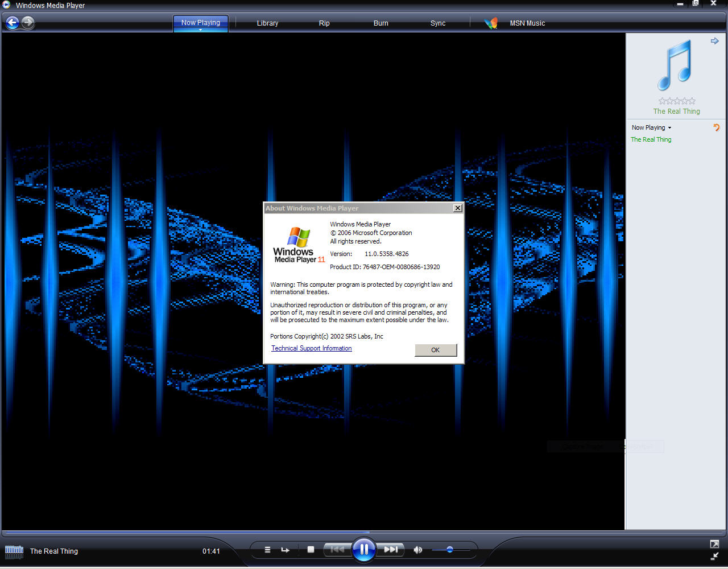
Task: Open the Rip tab
Action: coord(324,23)
